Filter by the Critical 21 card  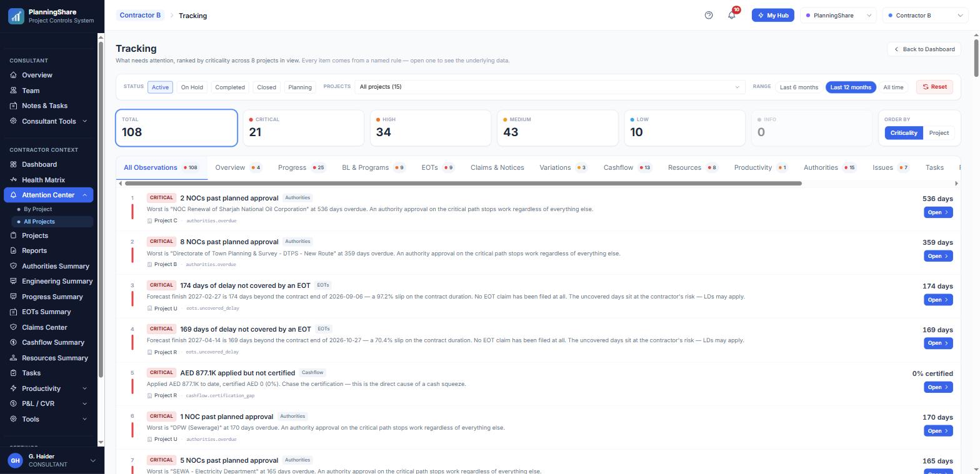tap(303, 128)
